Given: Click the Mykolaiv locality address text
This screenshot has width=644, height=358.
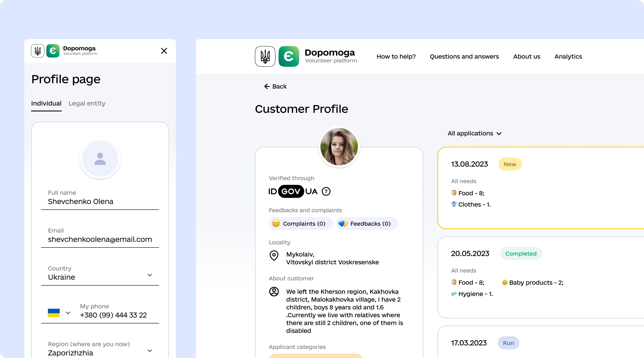Looking at the screenshot, I should (x=332, y=258).
